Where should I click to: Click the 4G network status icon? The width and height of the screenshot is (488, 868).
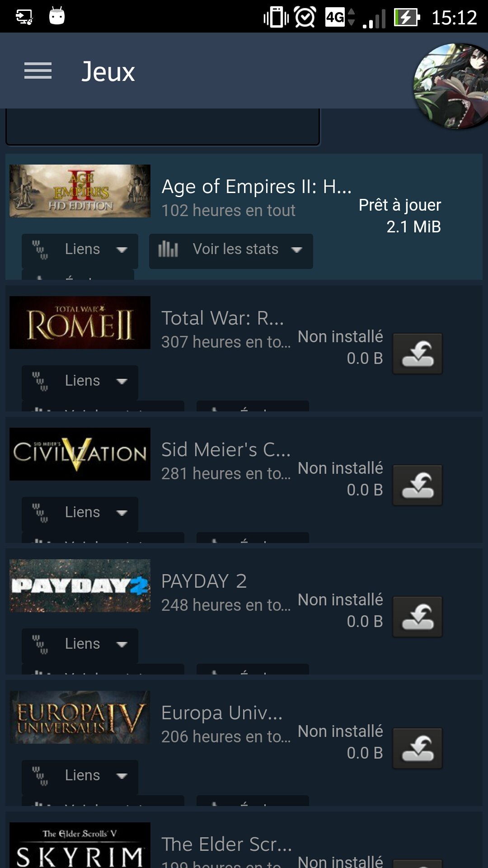[335, 18]
